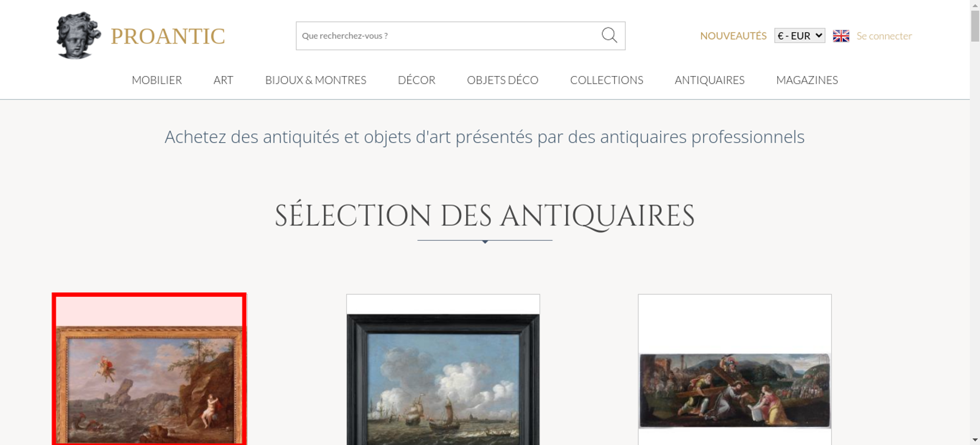Open the EUR currency dropdown
The width and height of the screenshot is (980, 445).
click(x=800, y=36)
